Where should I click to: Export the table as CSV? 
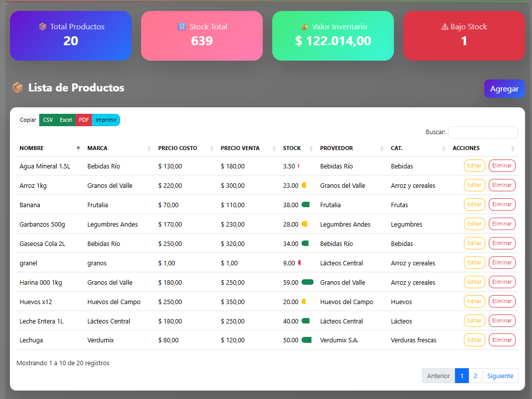click(x=48, y=120)
